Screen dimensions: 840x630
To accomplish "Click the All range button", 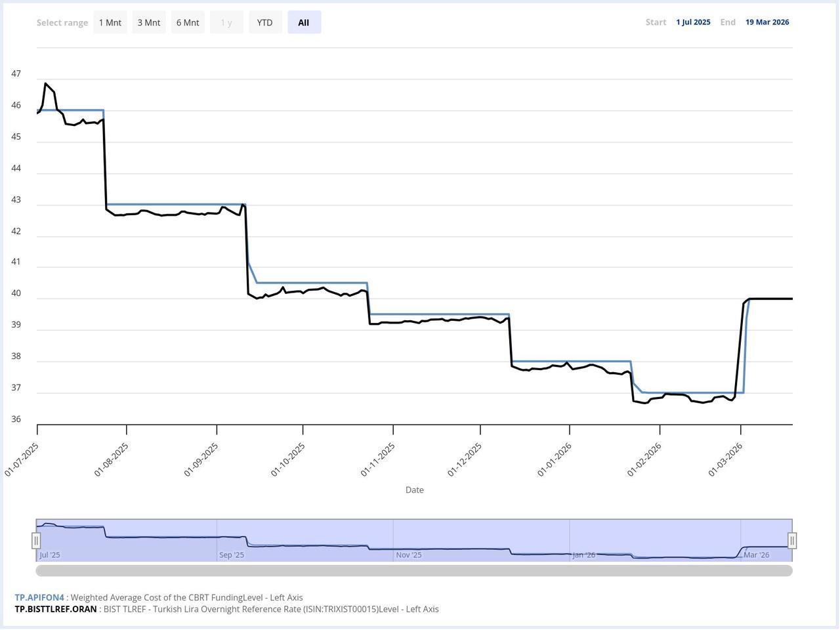I will pos(303,22).
